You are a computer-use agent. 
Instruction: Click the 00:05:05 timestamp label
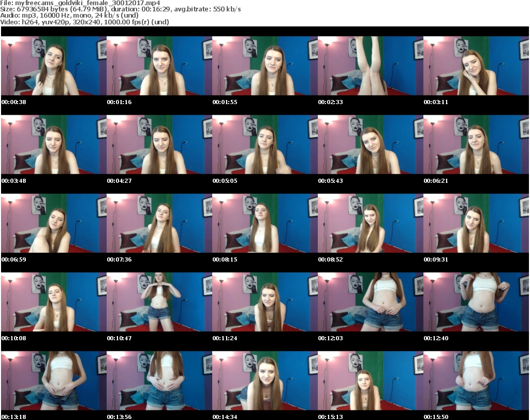pos(225,181)
